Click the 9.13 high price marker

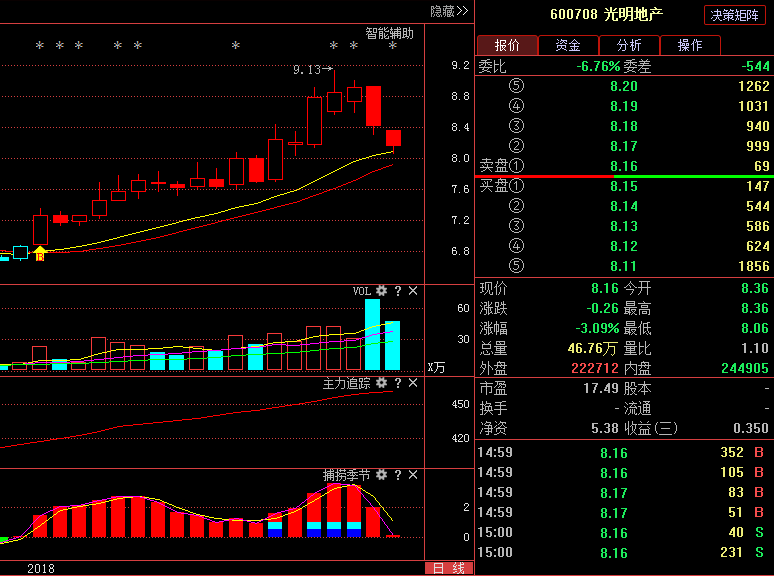click(x=307, y=70)
